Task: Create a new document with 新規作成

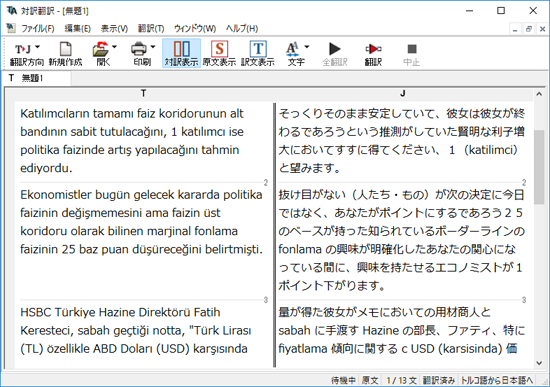Action: click(x=65, y=53)
